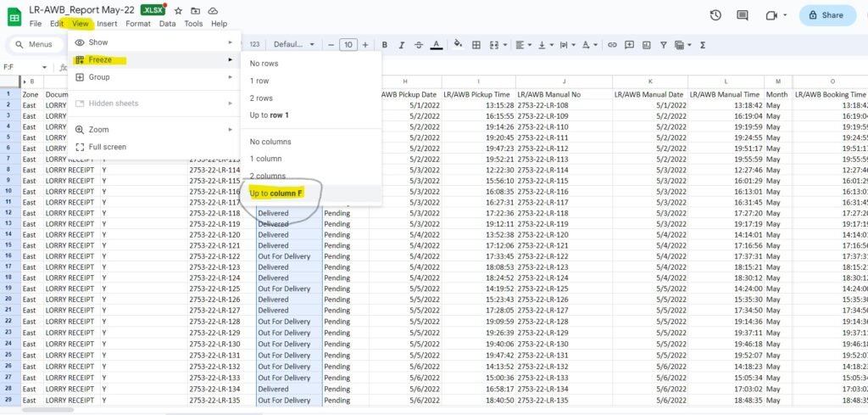Start a video call with camera icon
This screenshot has height=415, width=868.
pos(771,15)
